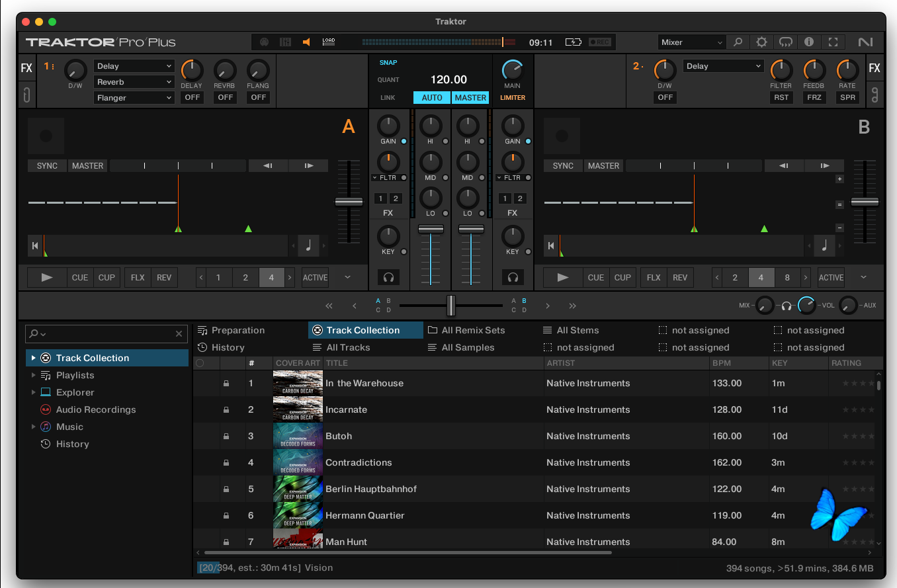Open the Delay effect dropdown in FX unit 1
897x588 pixels.
pyautogui.click(x=134, y=66)
